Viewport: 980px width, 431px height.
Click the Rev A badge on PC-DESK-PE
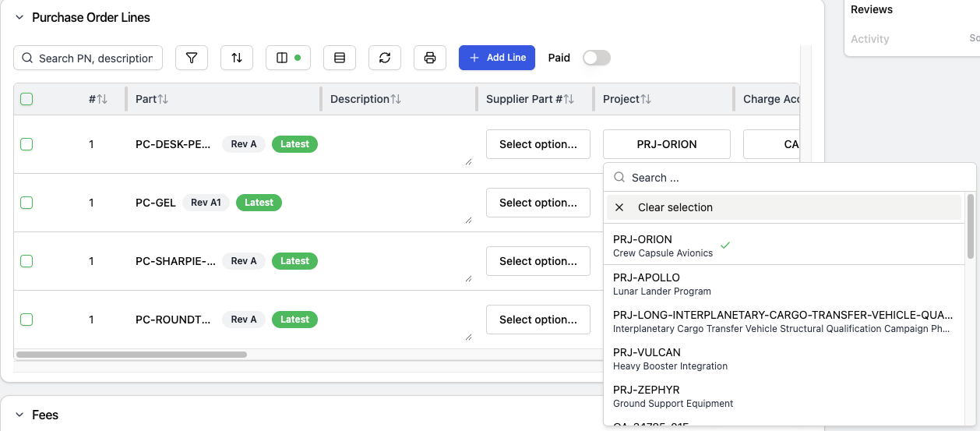point(244,144)
